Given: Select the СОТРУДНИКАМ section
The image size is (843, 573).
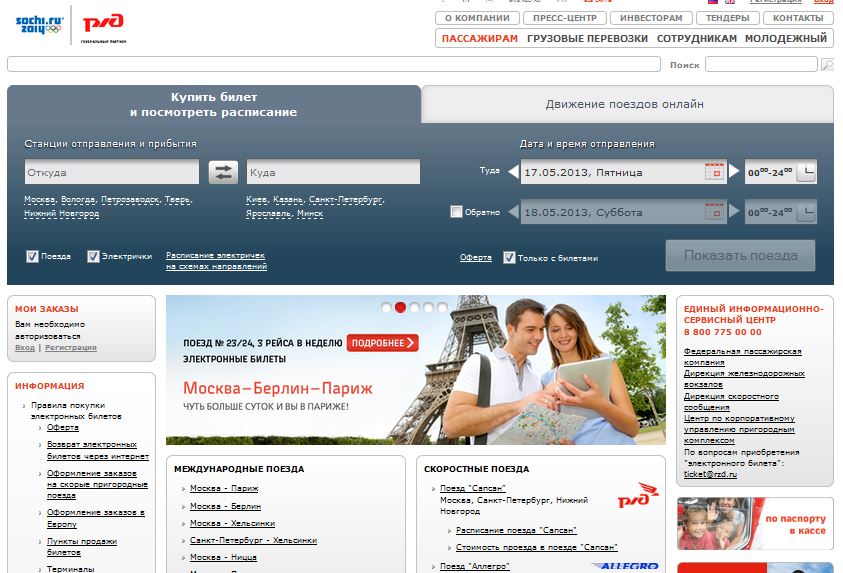Looking at the screenshot, I should click(697, 38).
